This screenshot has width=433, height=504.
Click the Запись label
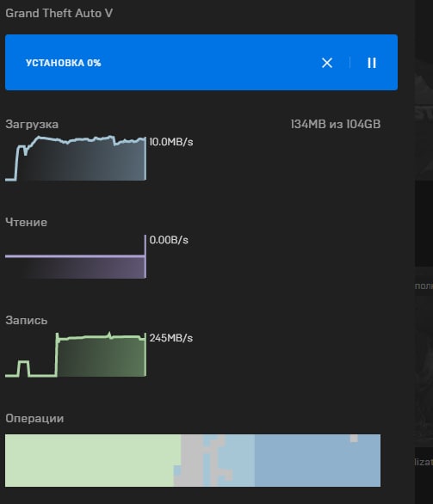point(27,320)
